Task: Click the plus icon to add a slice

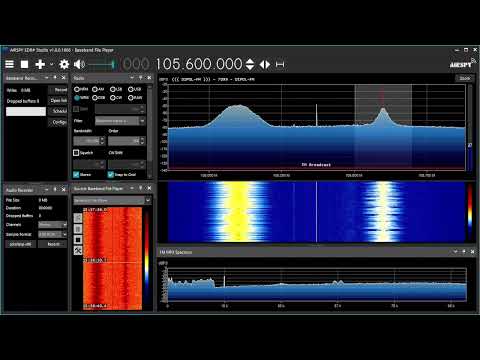Action: click(x=40, y=64)
